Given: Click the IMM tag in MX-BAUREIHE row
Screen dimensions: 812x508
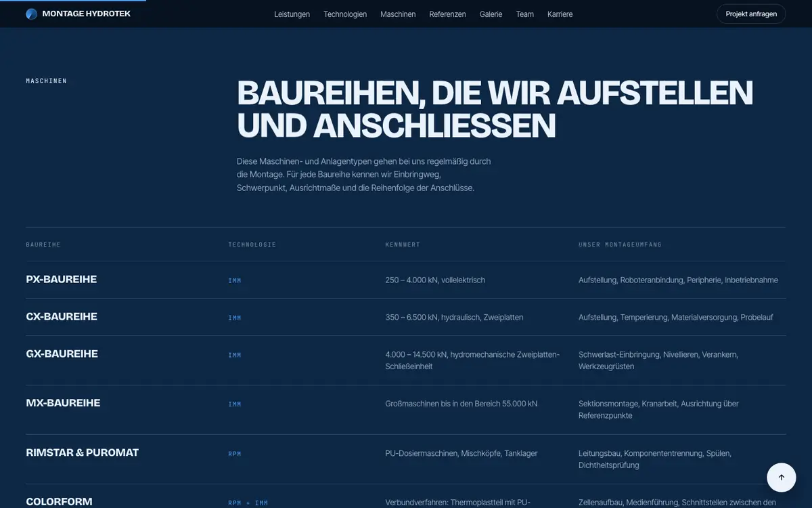Looking at the screenshot, I should click(235, 404).
